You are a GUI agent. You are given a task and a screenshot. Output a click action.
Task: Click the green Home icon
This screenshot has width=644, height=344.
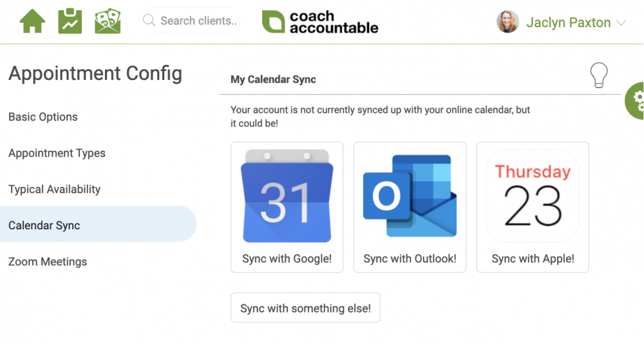32,21
